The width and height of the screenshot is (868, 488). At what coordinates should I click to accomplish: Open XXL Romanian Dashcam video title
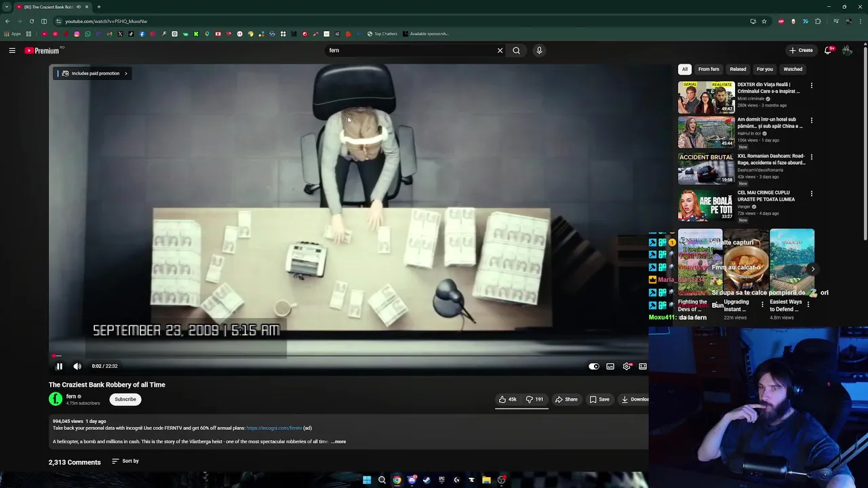point(771,159)
